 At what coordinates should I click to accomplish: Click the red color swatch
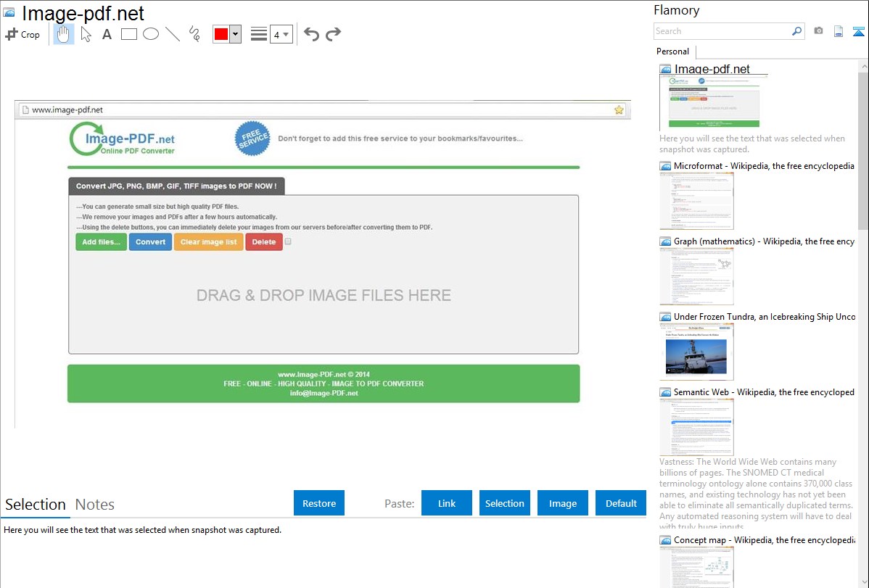coord(221,34)
